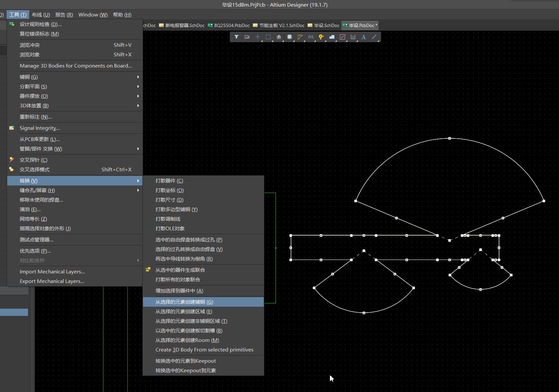Screen dimensions: 559x392
Task: Expand 管脚/部件 交换 (W) submenu
Action: coord(75,149)
